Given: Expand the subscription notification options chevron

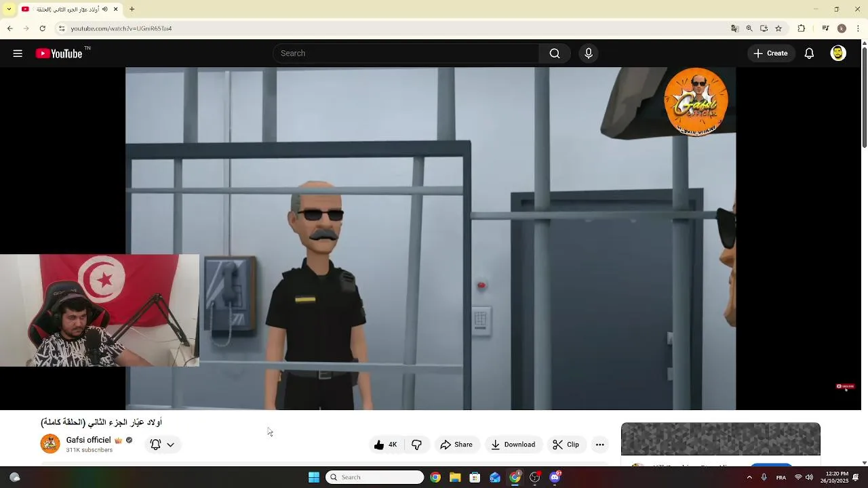Looking at the screenshot, I should 170,445.
